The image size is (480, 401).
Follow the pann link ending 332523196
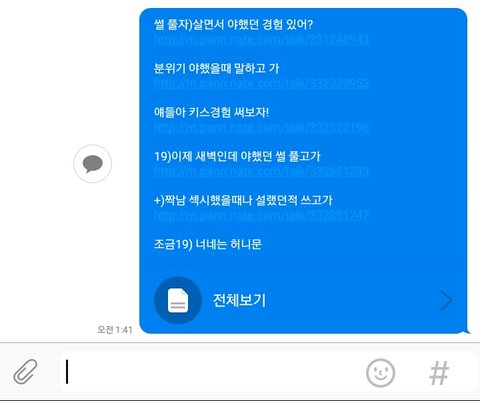(262, 127)
